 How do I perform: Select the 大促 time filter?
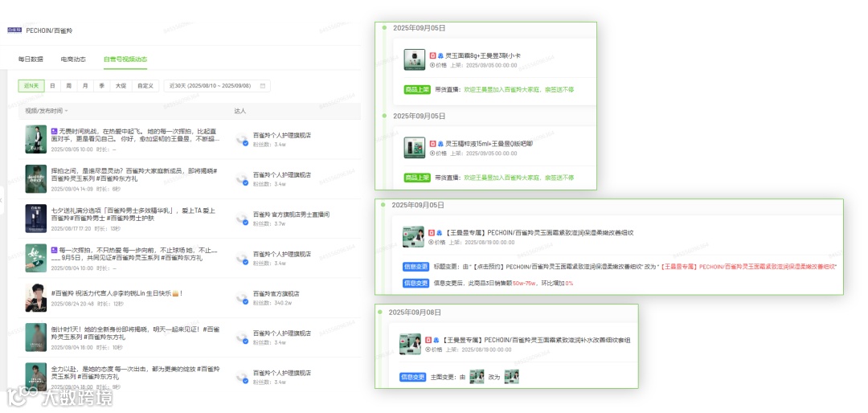coord(121,86)
